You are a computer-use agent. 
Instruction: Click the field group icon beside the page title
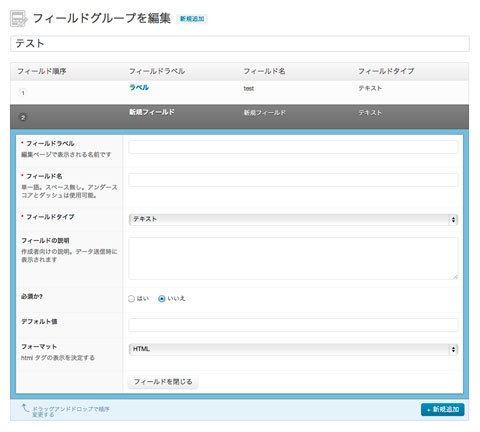pyautogui.click(x=18, y=18)
